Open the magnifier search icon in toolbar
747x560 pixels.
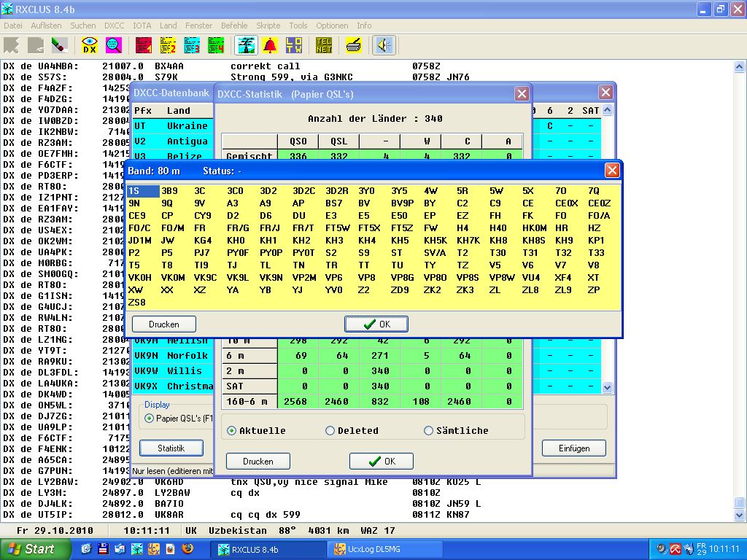click(114, 45)
